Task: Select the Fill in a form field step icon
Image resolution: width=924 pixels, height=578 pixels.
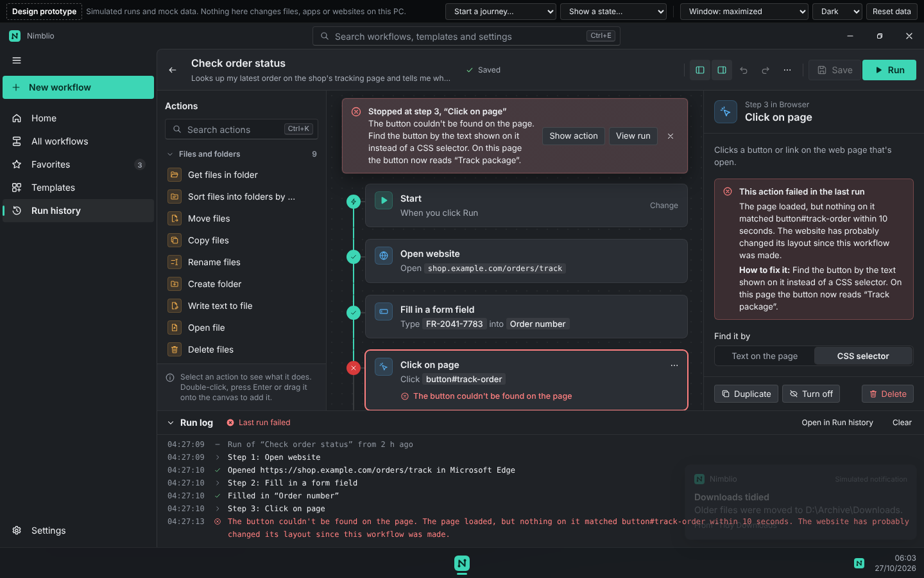Action: [x=384, y=311]
